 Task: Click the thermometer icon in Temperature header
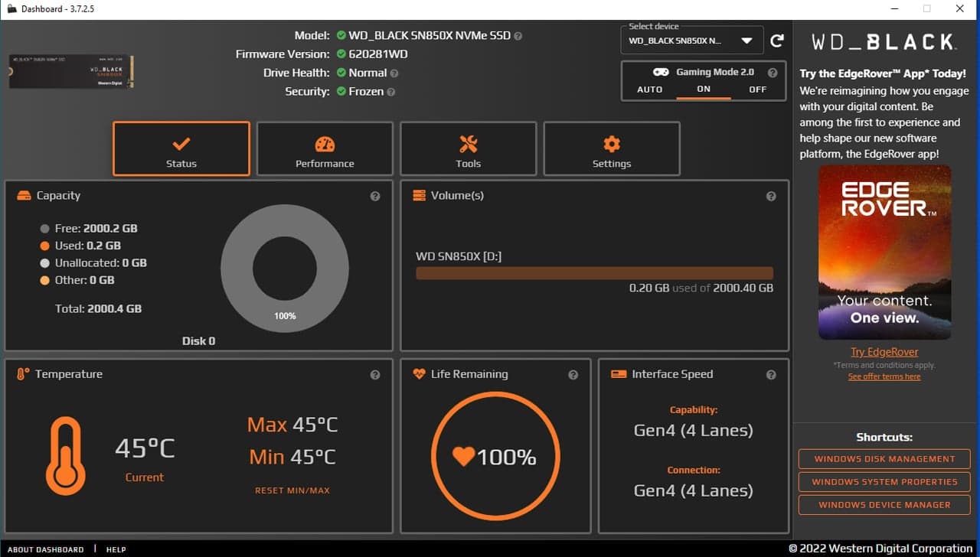[23, 374]
